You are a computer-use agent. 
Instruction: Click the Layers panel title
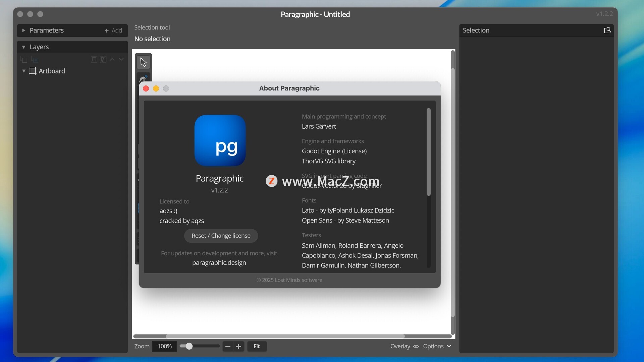(x=39, y=47)
